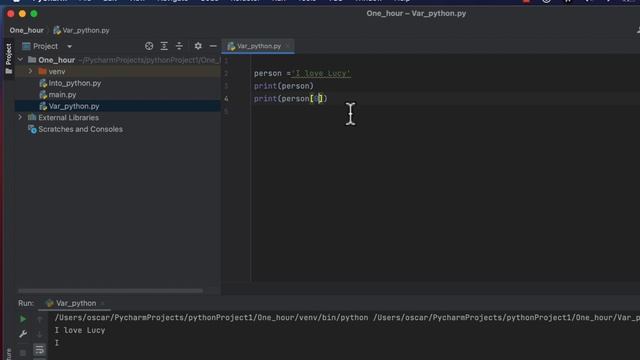Click "I love Lucy" console output line

click(x=80, y=330)
